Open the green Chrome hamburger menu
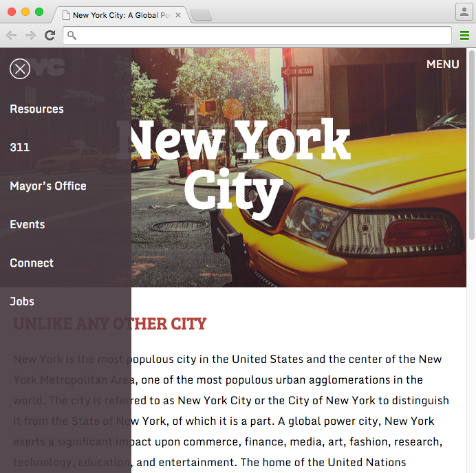Image resolution: width=476 pixels, height=473 pixels. coord(465,36)
